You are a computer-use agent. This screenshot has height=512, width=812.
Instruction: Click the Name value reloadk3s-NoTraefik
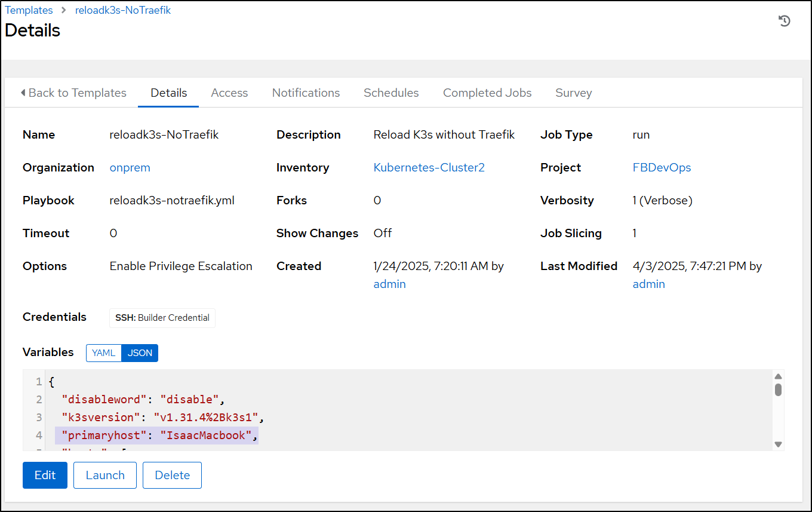pyautogui.click(x=164, y=134)
